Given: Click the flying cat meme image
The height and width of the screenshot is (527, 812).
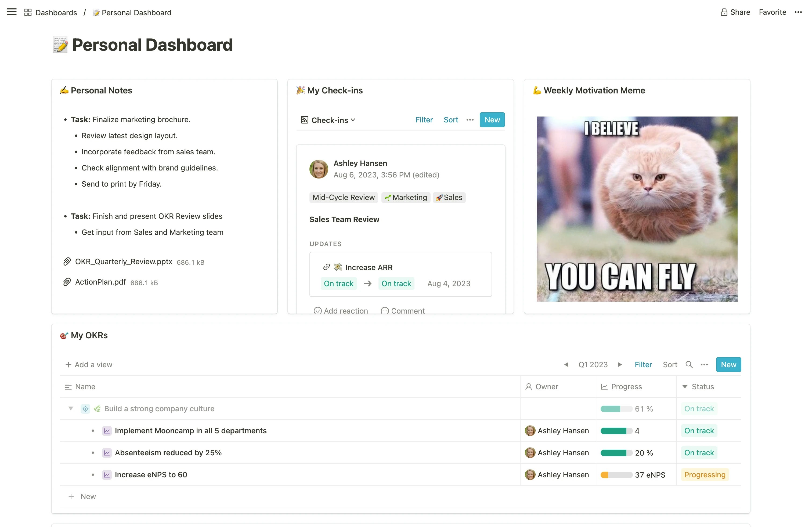Looking at the screenshot, I should (637, 209).
